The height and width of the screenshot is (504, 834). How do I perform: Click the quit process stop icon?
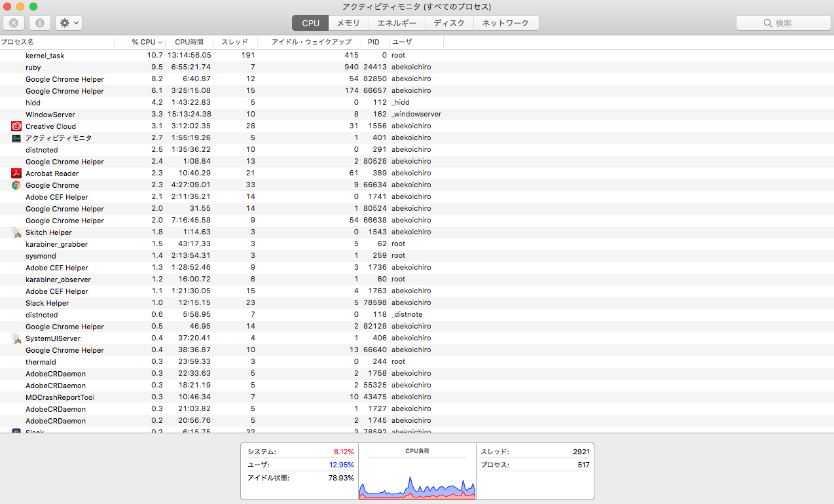[14, 23]
